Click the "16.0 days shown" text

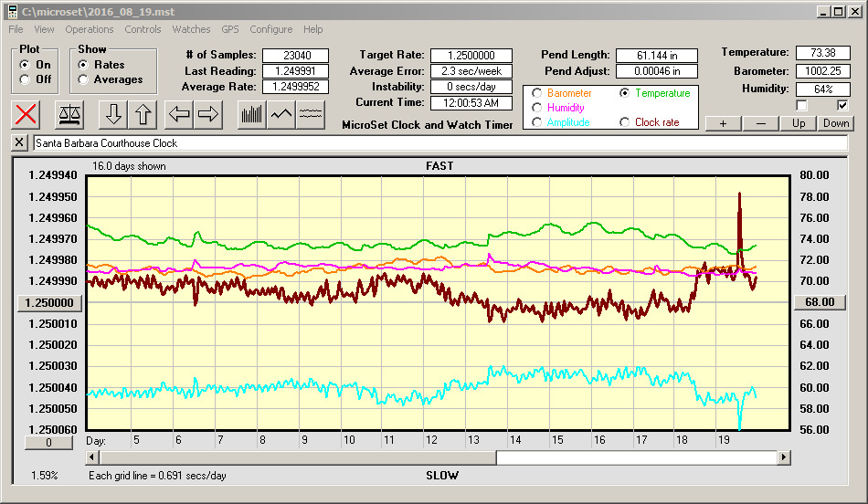tap(129, 166)
